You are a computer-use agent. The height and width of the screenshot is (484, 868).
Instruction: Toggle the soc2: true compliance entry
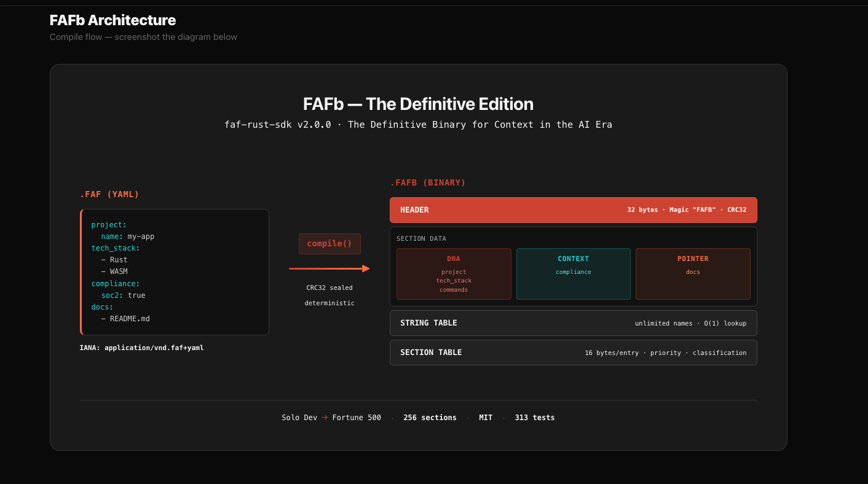(122, 295)
